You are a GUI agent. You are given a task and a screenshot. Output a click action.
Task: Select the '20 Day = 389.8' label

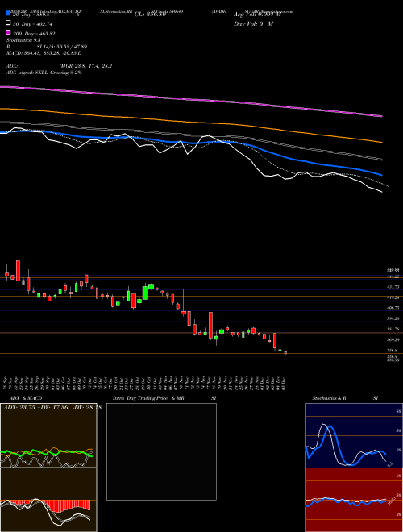[31, 15]
